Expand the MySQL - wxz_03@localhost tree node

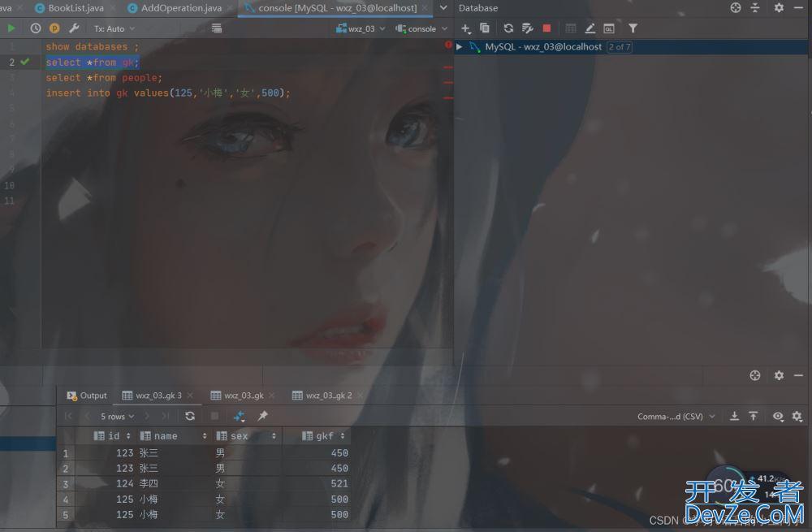tap(460, 46)
